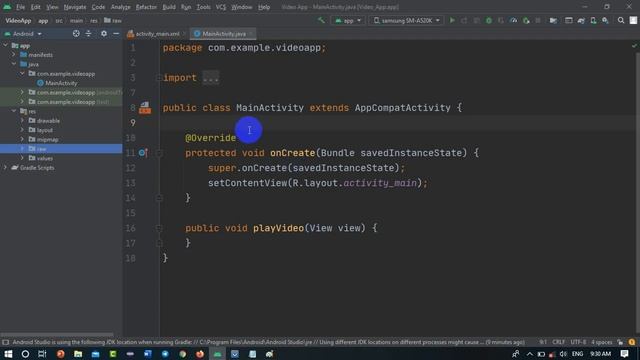Viewport: 640px width, 360px height.
Task: Open the SDK Manager icon
Action: tap(605, 20)
